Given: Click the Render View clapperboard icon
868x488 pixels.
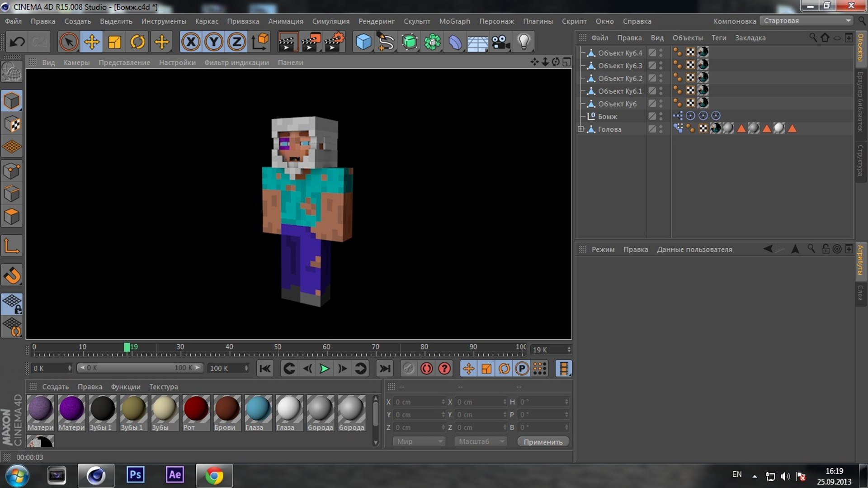Looking at the screenshot, I should tap(287, 42).
